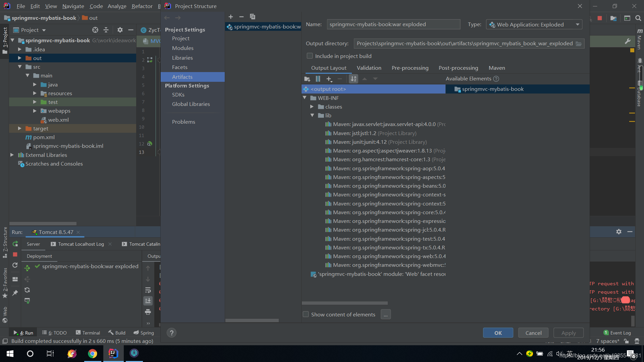The width and height of the screenshot is (644, 362).
Task: Open Task View on the taskbar
Action: [50, 354]
